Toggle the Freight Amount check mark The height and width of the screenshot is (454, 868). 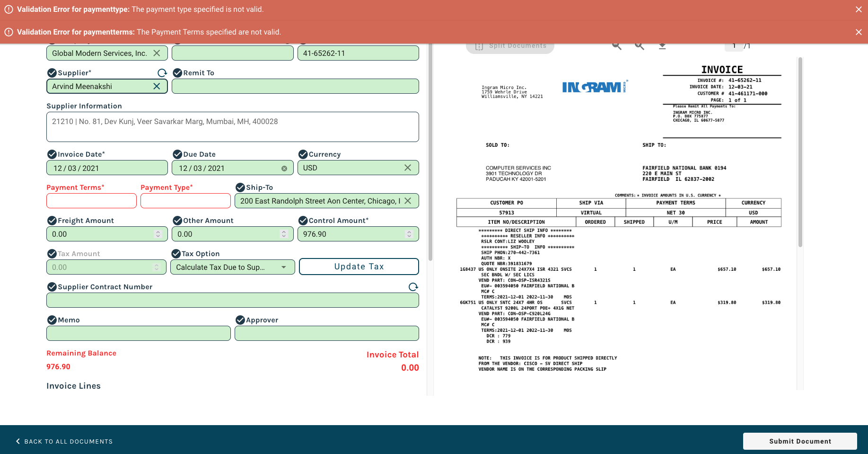click(x=52, y=221)
